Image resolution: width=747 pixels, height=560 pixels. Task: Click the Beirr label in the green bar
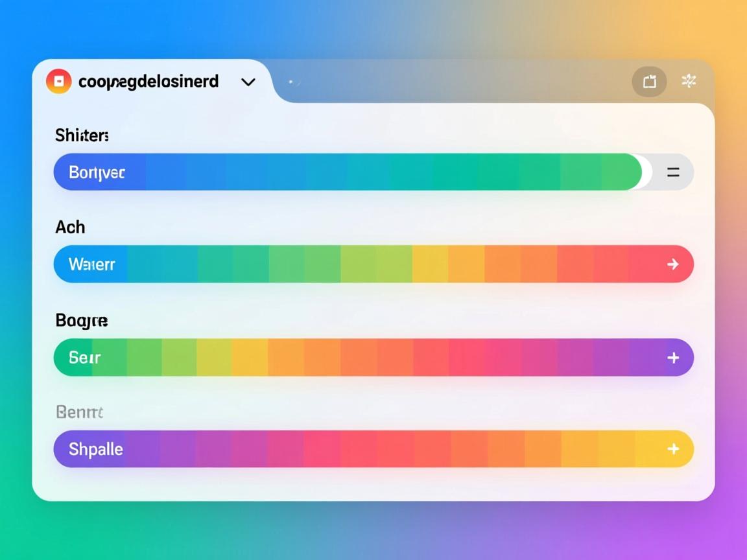84,358
